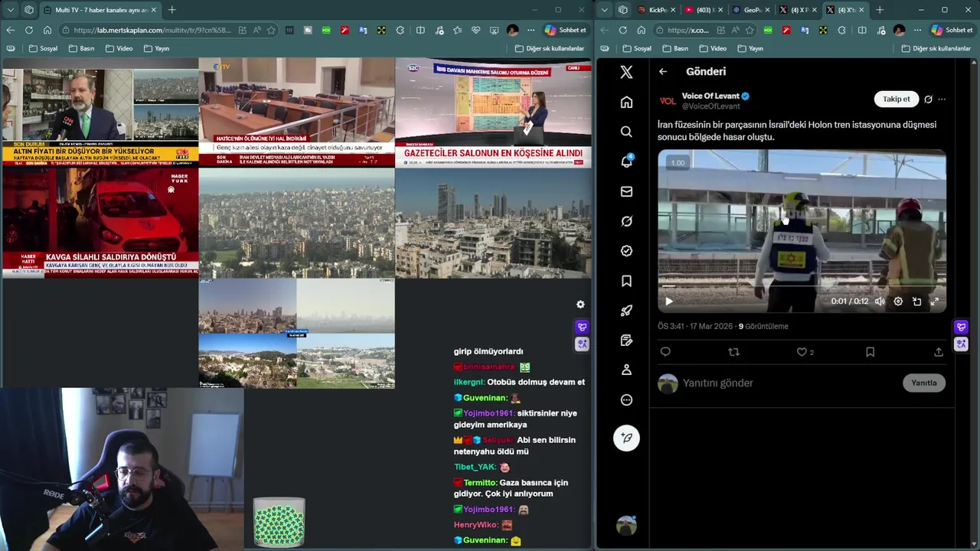Open Diğer sık kullanılanlar in right browser
This screenshot has height=551, width=980.
click(936, 48)
